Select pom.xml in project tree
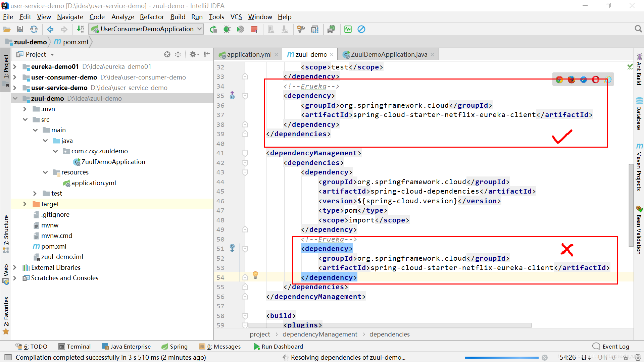Image resolution: width=644 pixels, height=362 pixels. pos(50,246)
